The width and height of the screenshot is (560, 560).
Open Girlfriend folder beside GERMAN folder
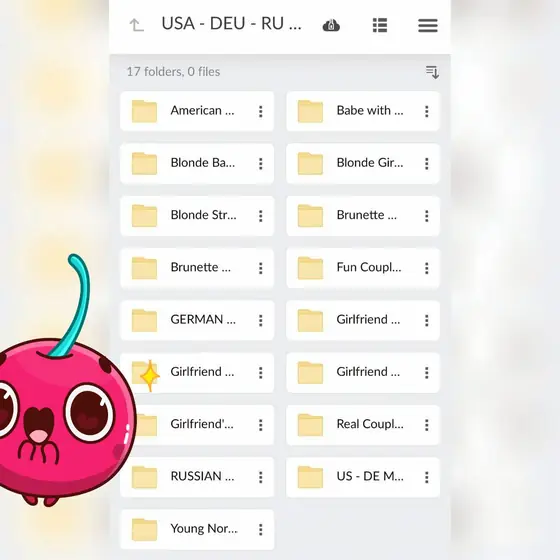click(363, 320)
